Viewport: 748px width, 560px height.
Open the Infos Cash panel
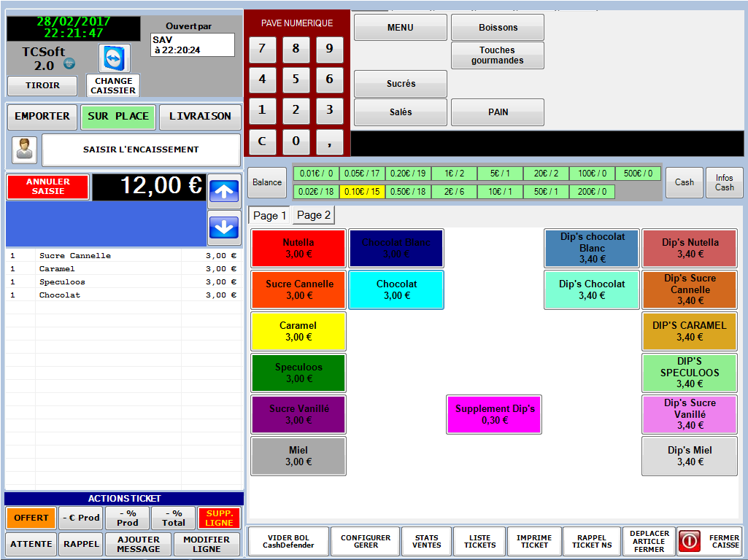(x=724, y=182)
